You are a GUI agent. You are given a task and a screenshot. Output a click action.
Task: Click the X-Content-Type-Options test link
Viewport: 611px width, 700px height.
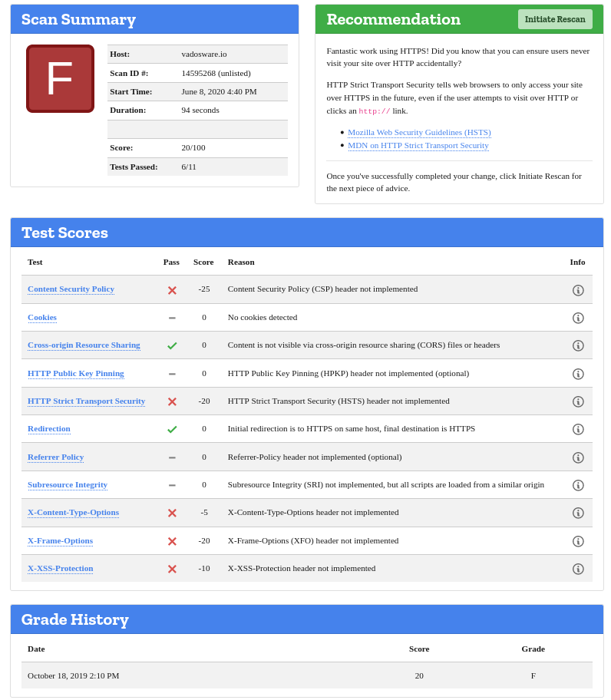click(73, 513)
